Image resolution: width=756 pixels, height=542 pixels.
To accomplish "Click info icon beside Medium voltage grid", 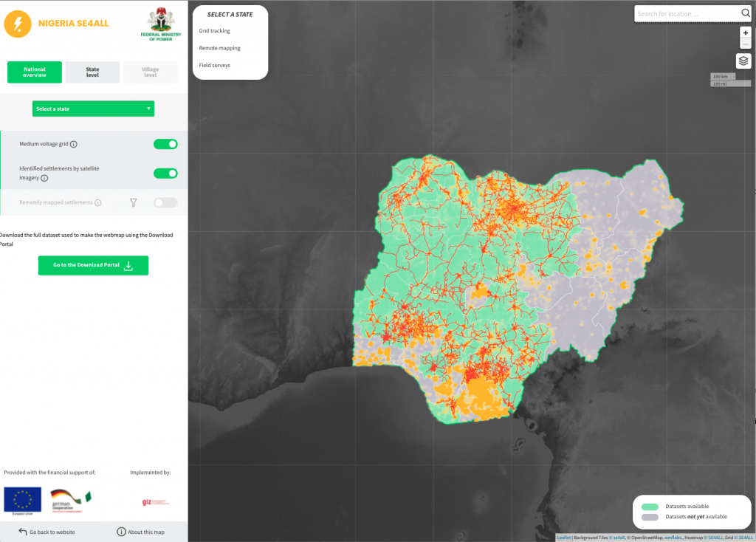I will pyautogui.click(x=73, y=145).
